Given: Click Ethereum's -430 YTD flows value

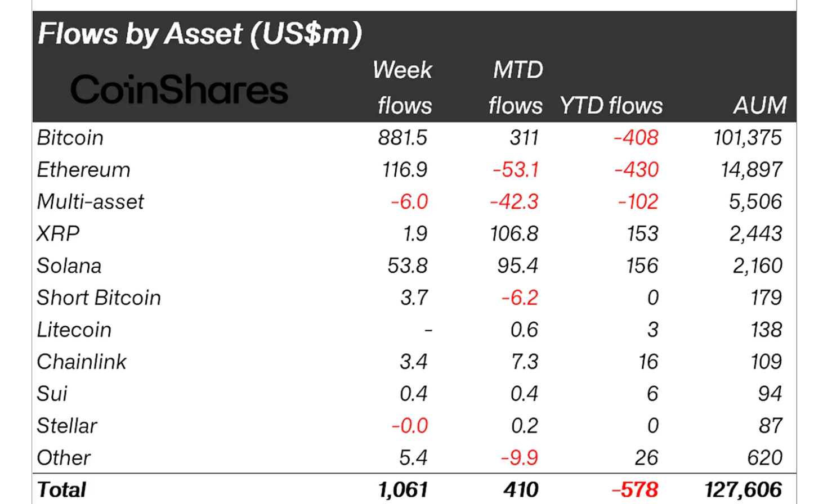Looking at the screenshot, I should point(636,170).
